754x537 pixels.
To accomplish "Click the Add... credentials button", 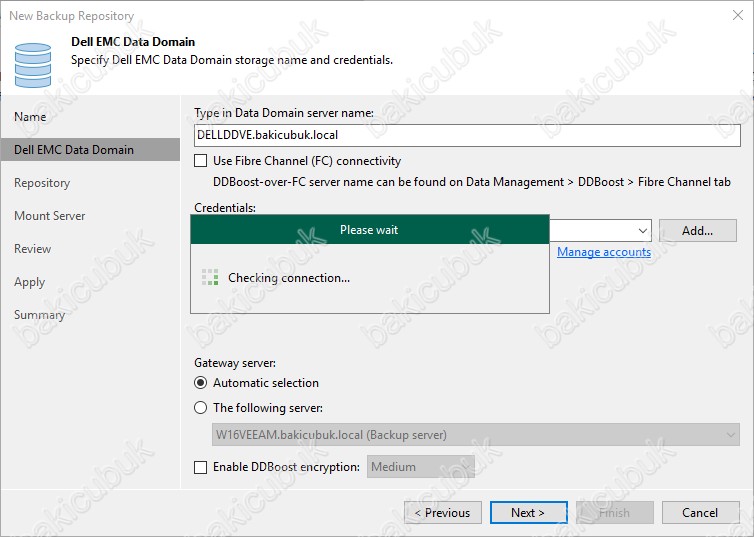I will pyautogui.click(x=698, y=231).
